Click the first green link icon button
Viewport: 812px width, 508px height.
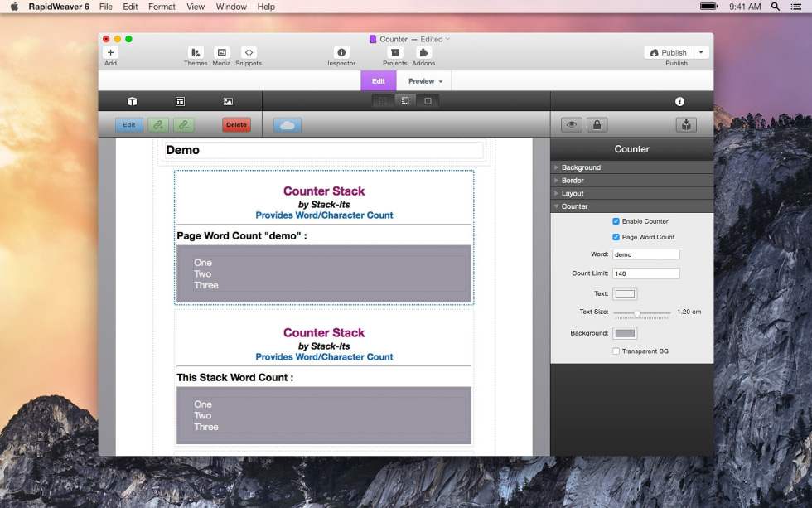tap(158, 125)
